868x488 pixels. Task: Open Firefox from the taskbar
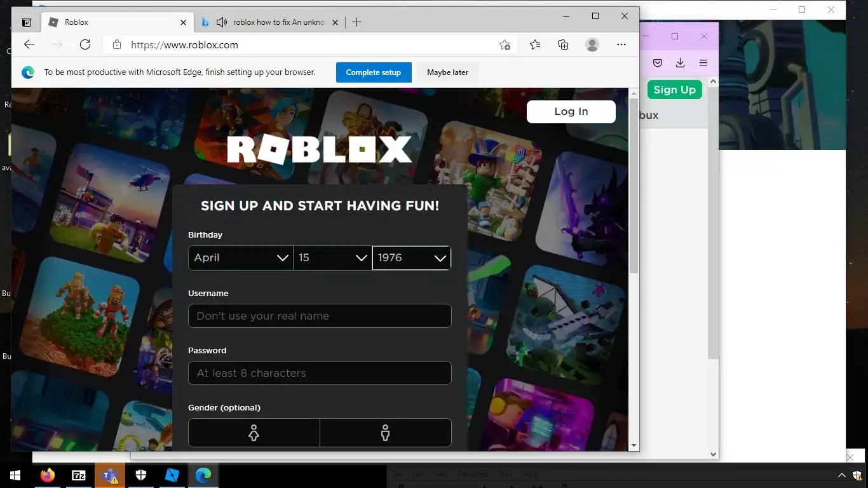click(x=48, y=475)
